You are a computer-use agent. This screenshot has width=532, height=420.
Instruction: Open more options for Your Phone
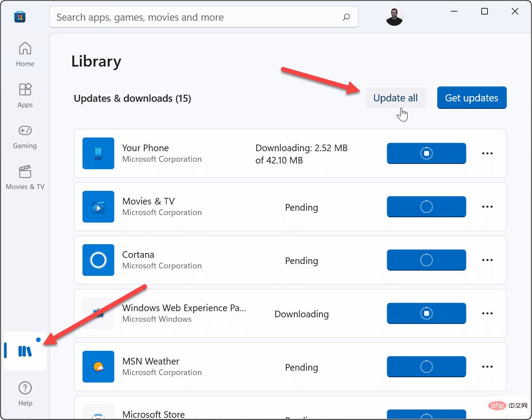point(487,153)
